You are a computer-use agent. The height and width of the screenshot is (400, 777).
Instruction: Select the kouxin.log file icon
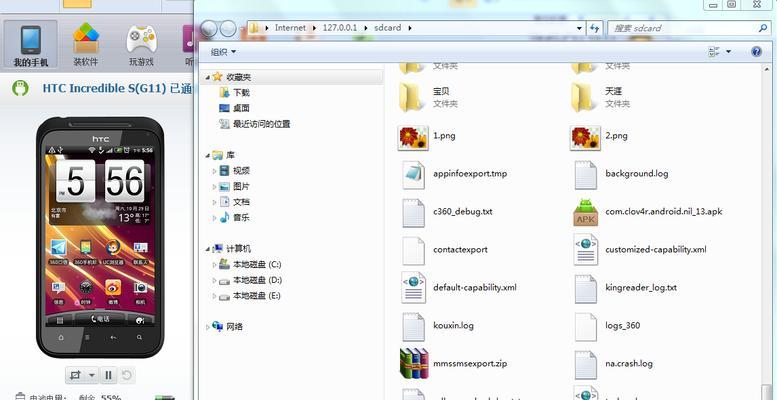point(413,327)
